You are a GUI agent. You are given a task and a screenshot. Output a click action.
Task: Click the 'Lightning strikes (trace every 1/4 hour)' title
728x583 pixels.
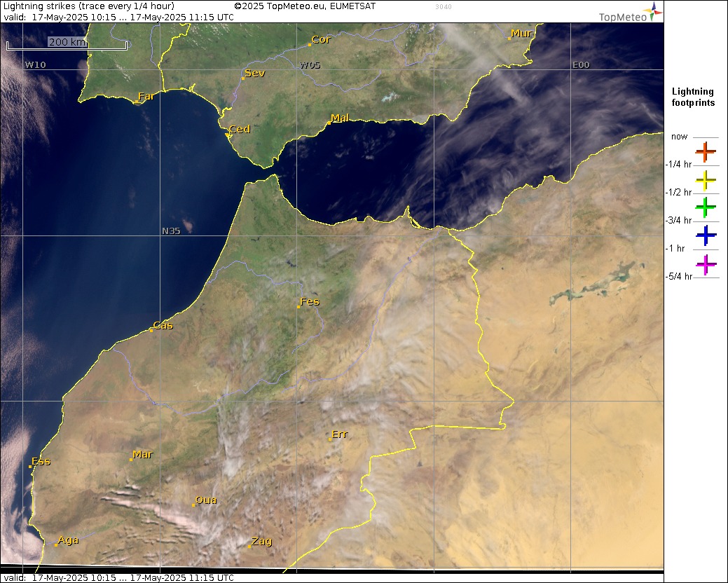(x=89, y=6)
